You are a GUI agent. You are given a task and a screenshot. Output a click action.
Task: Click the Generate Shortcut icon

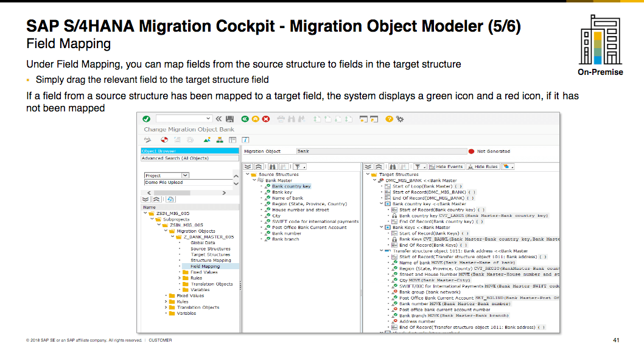click(374, 119)
